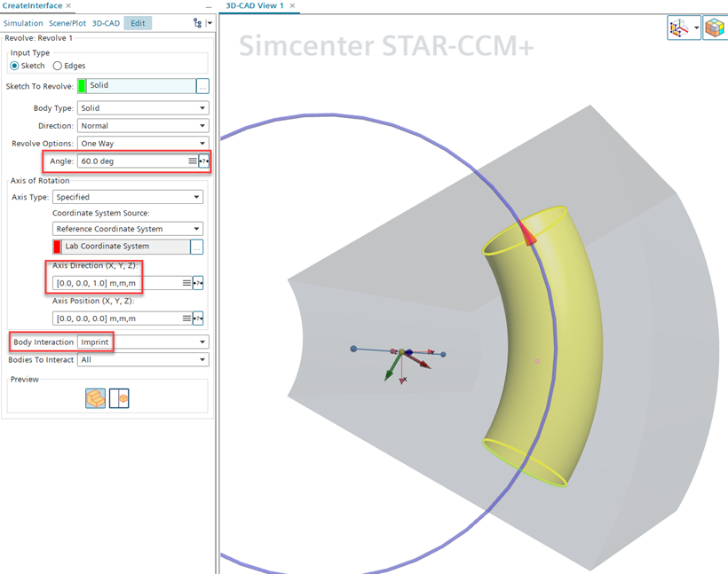The width and height of the screenshot is (728, 574).
Task: Select the Sketch input type radio button
Action: point(15,66)
